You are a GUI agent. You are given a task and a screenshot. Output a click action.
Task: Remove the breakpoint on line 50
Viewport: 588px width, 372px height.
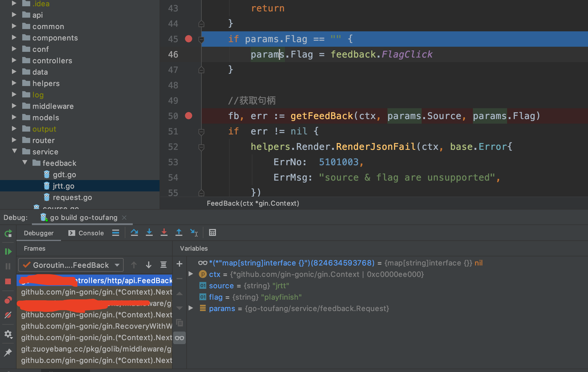(189, 116)
